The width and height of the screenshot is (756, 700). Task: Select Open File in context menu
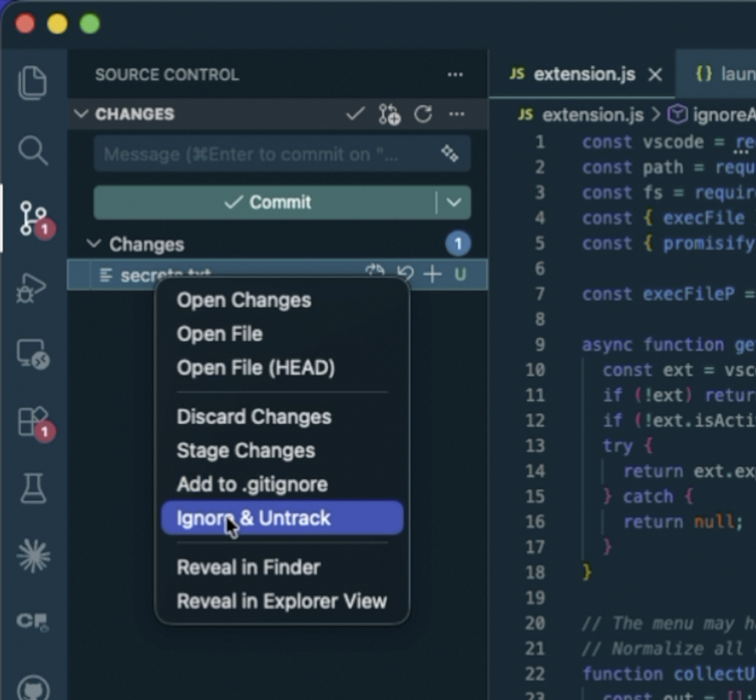219,334
